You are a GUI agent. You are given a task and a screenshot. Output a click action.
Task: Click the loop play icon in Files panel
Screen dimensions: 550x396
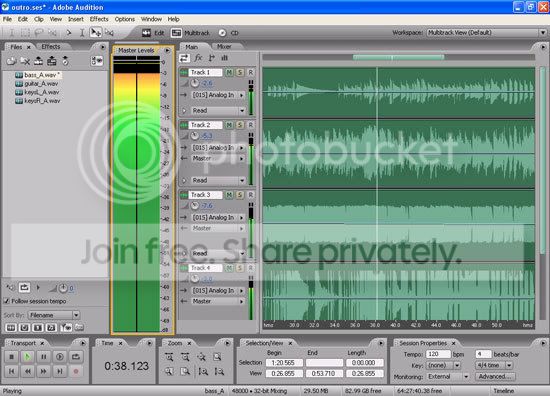point(24,288)
